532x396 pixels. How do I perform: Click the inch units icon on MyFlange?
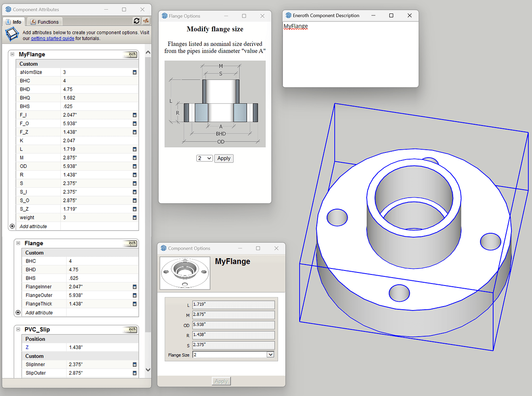click(x=130, y=54)
